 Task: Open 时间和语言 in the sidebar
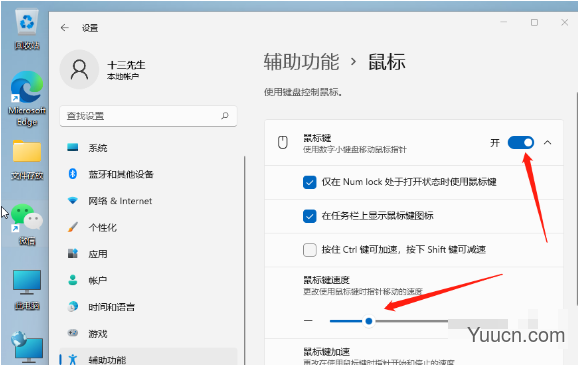pos(148,307)
